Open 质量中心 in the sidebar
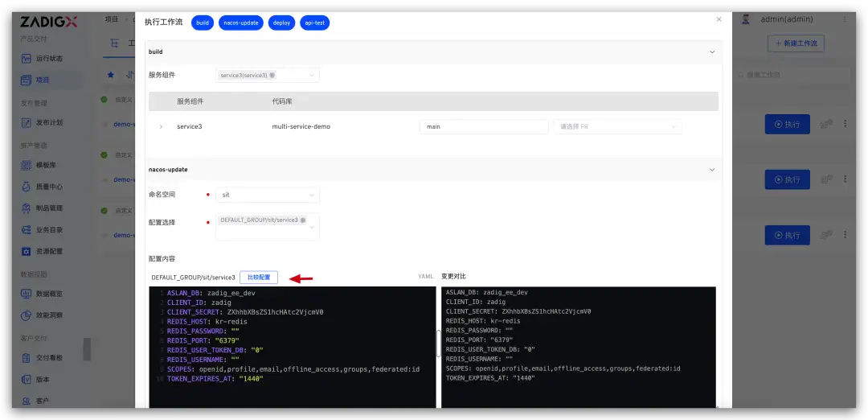The height and width of the screenshot is (420, 868). 42,187
